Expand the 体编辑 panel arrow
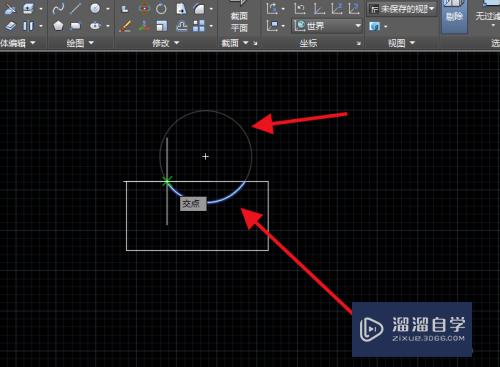The width and height of the screenshot is (500, 367). (33, 43)
